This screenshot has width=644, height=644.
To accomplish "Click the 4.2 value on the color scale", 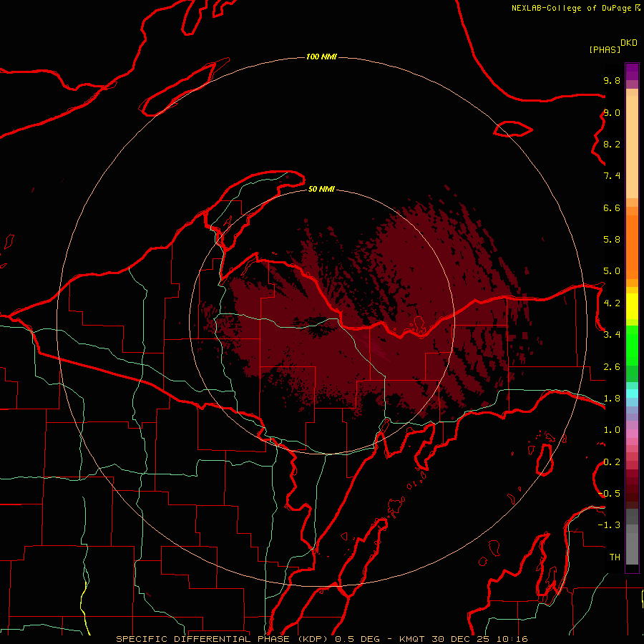I will tap(612, 303).
